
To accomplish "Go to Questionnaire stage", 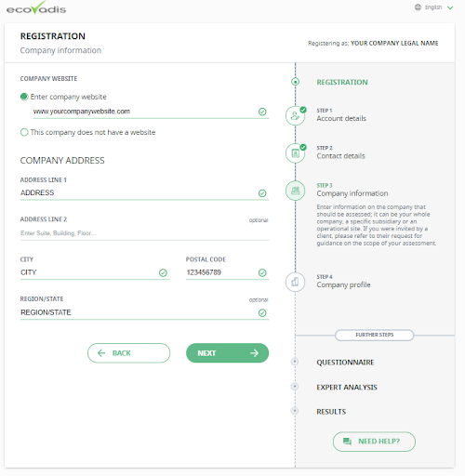I will pos(345,363).
